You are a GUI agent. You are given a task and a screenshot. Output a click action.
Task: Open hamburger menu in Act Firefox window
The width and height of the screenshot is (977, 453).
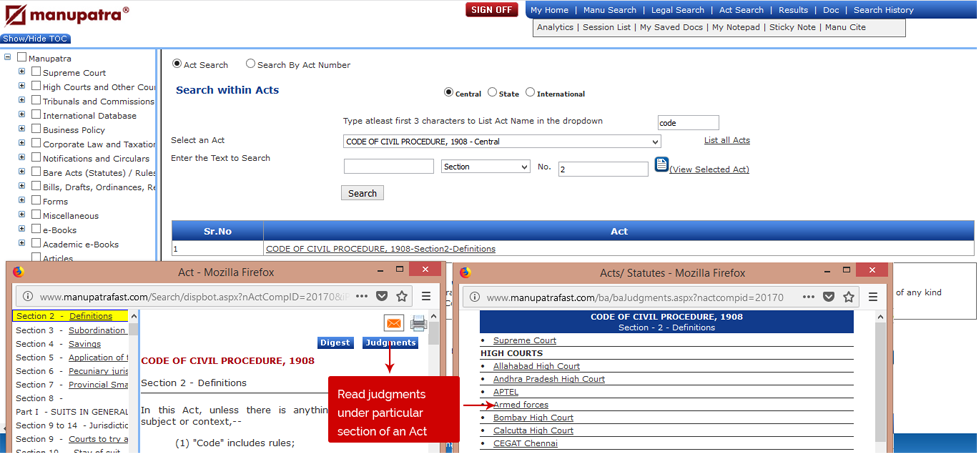coord(427,296)
